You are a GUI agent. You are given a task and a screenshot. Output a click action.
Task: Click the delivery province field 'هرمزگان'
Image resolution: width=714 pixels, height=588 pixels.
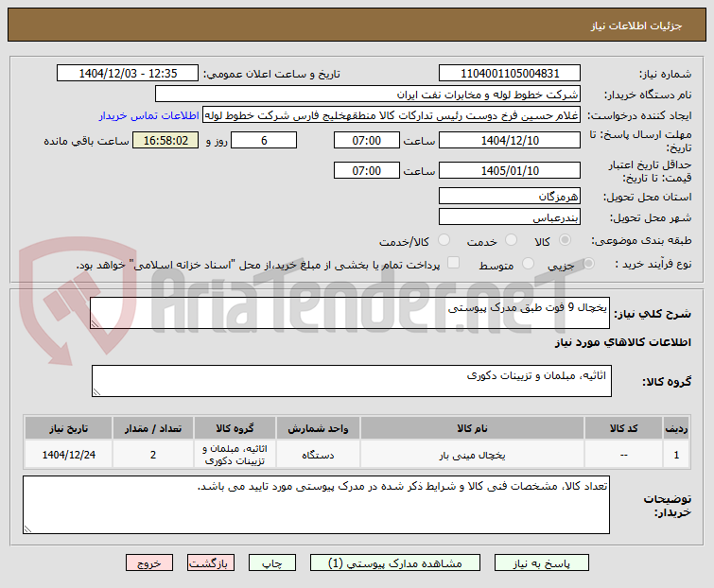point(510,196)
